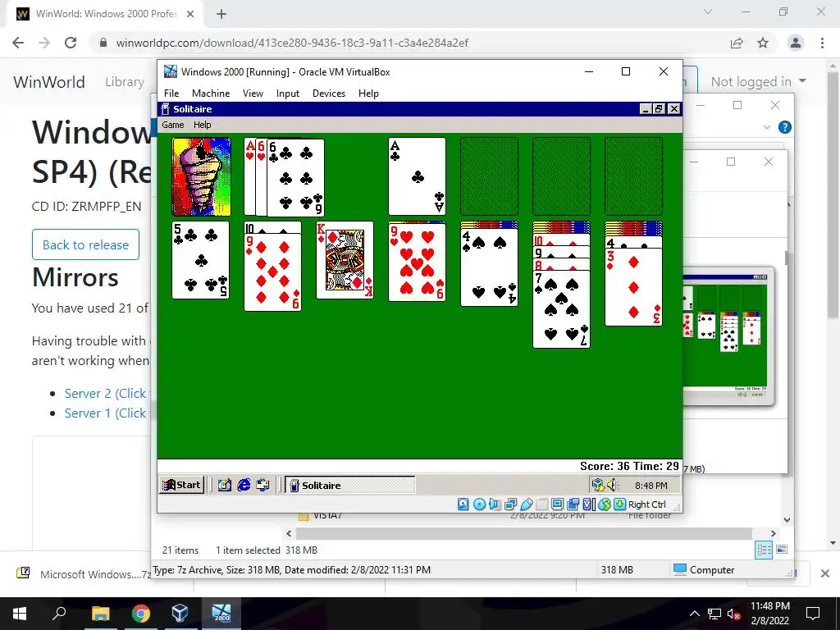Screen dimensions: 840x630
Task: Click VirtualBox recording status icon
Action: click(x=573, y=504)
